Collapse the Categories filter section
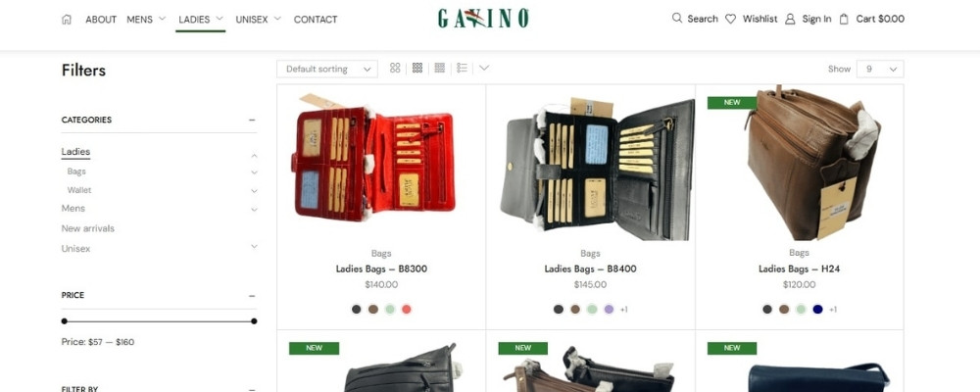This screenshot has width=980, height=392. tap(252, 120)
